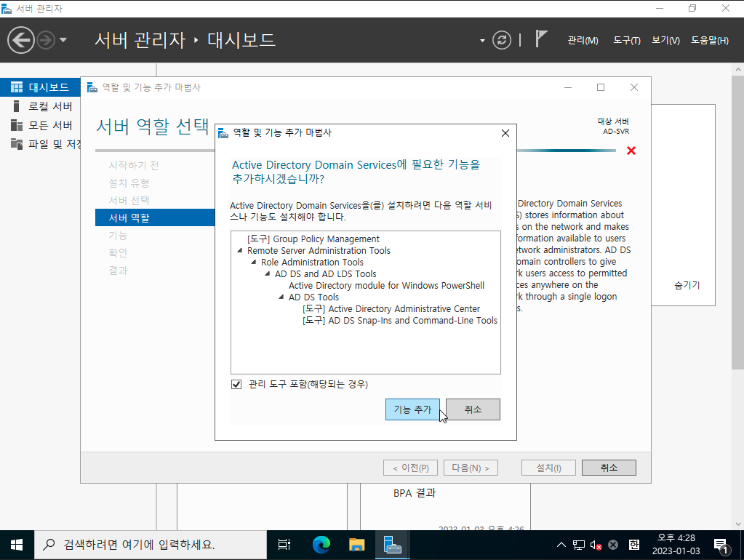
Task: Collapse AD DS Tools node
Action: [x=281, y=297]
